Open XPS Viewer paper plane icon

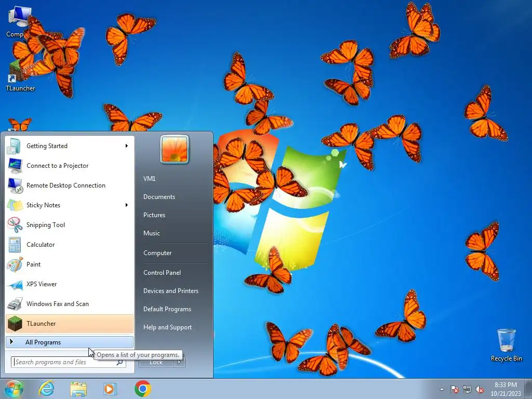click(15, 284)
